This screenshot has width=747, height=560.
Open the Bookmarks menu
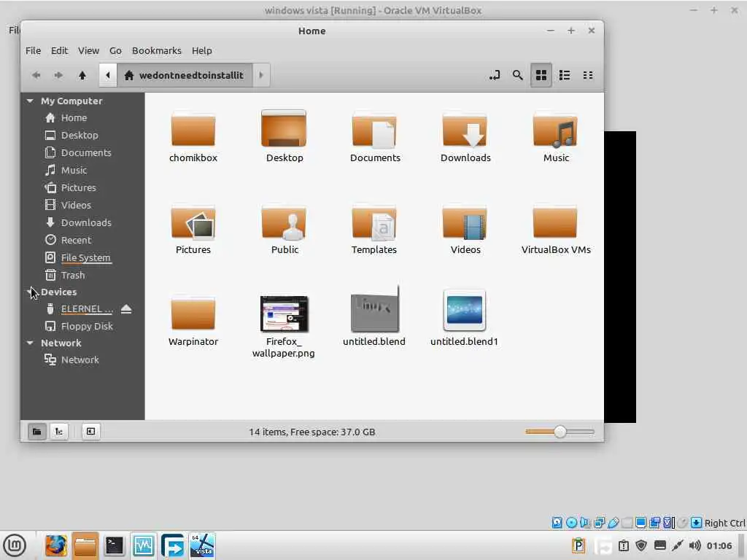pos(157,50)
